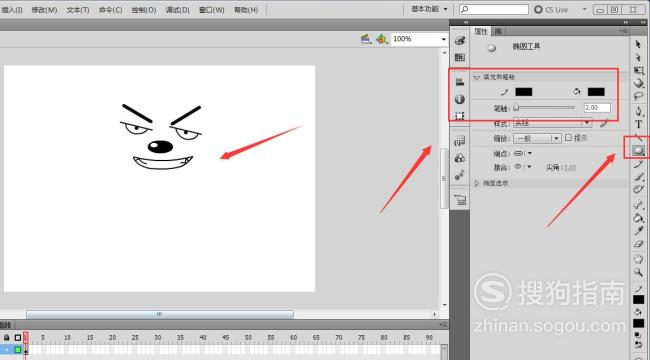Click Swap Colors button in toolbar
This screenshot has height=360, width=650.
tap(638, 345)
